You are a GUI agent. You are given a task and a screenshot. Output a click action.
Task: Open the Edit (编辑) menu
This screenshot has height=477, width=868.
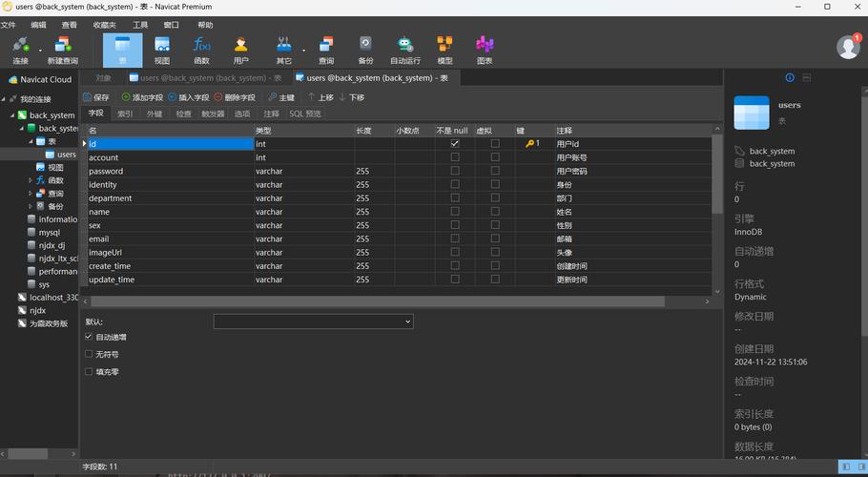(39, 25)
